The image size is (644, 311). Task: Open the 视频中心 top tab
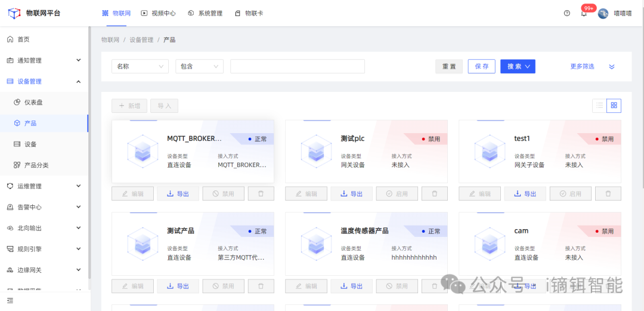tap(160, 13)
